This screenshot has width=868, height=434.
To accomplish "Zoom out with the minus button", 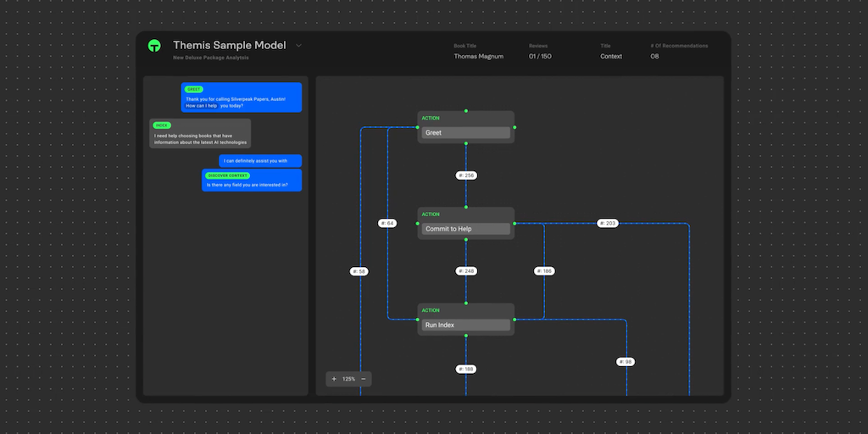I will point(364,379).
